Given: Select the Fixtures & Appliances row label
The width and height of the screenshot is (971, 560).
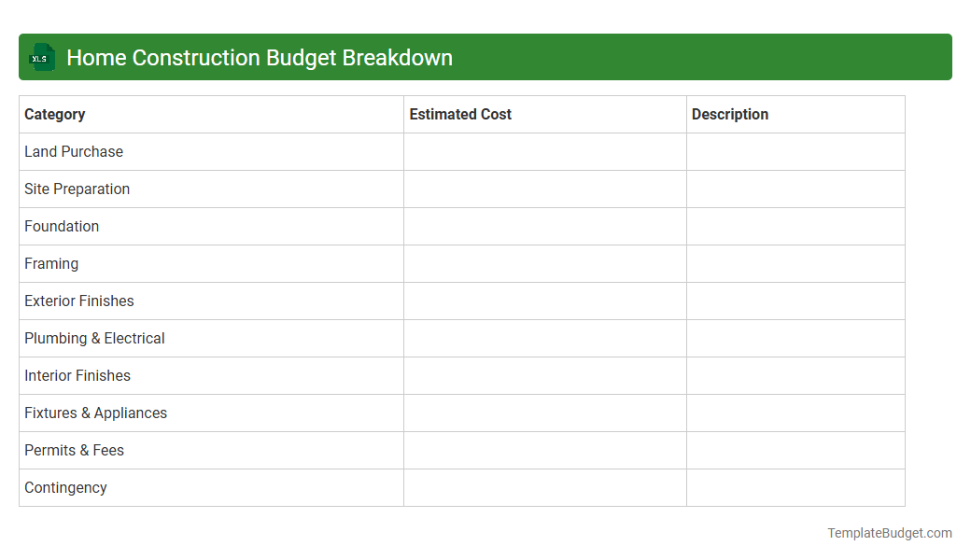Looking at the screenshot, I should click(95, 413).
